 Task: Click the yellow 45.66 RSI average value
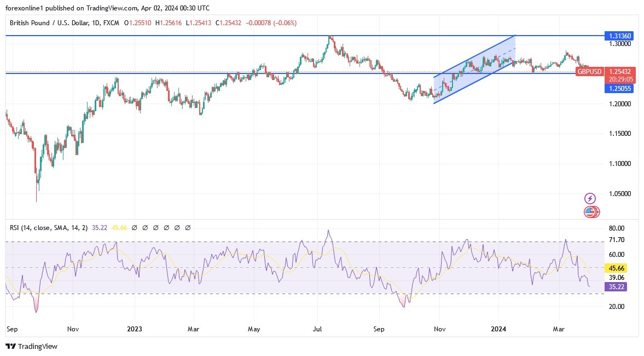click(617, 268)
